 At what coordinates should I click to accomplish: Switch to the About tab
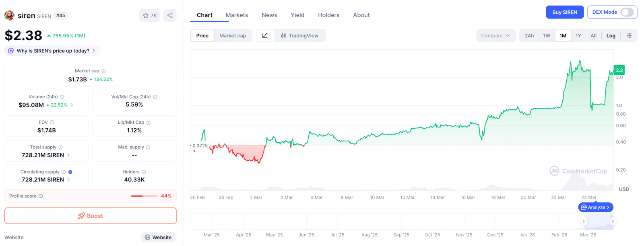[361, 15]
